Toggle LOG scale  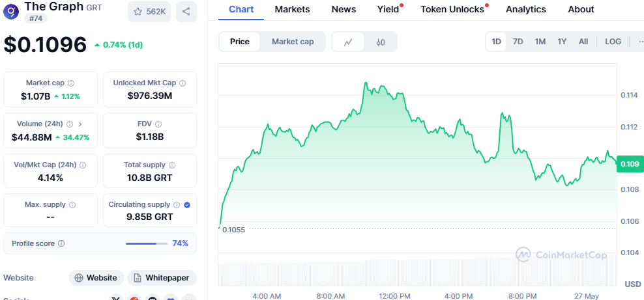613,42
